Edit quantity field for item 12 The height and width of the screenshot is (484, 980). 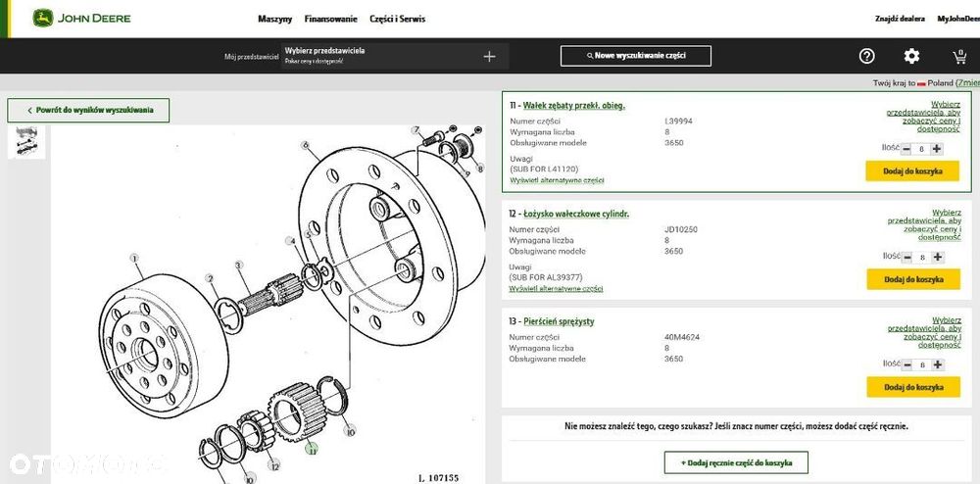click(922, 258)
